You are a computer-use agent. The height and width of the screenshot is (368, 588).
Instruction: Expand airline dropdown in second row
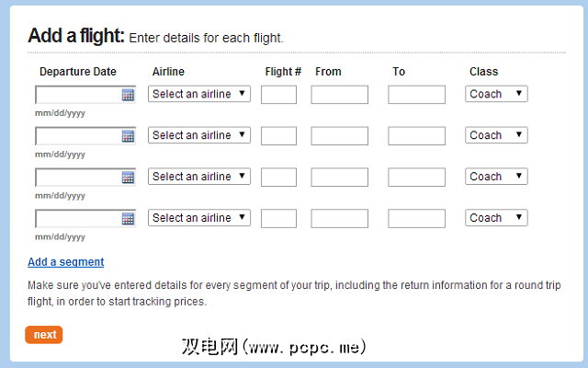coord(199,135)
